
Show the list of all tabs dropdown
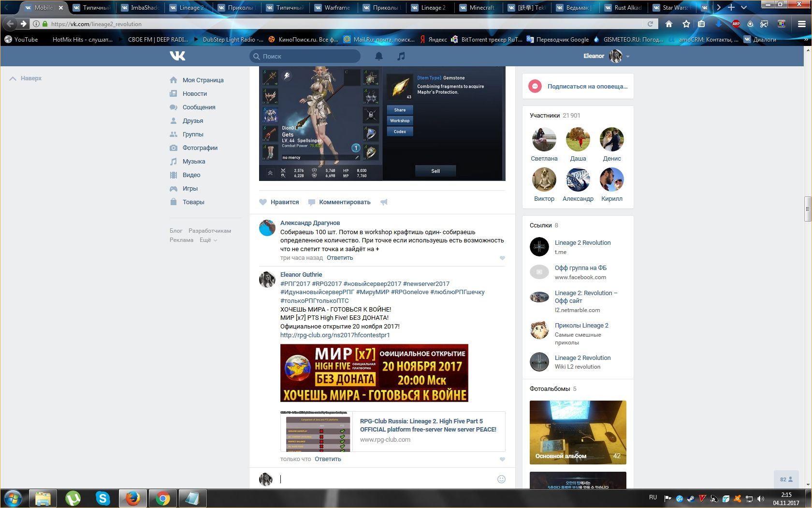[744, 7]
